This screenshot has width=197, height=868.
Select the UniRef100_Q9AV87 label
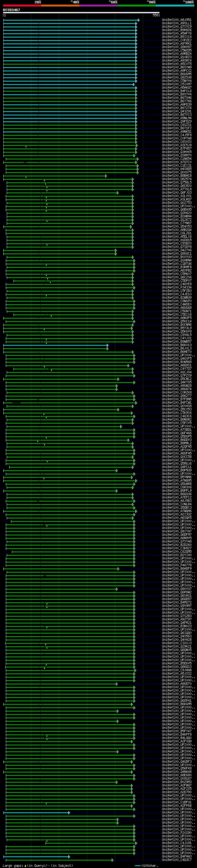177,47
